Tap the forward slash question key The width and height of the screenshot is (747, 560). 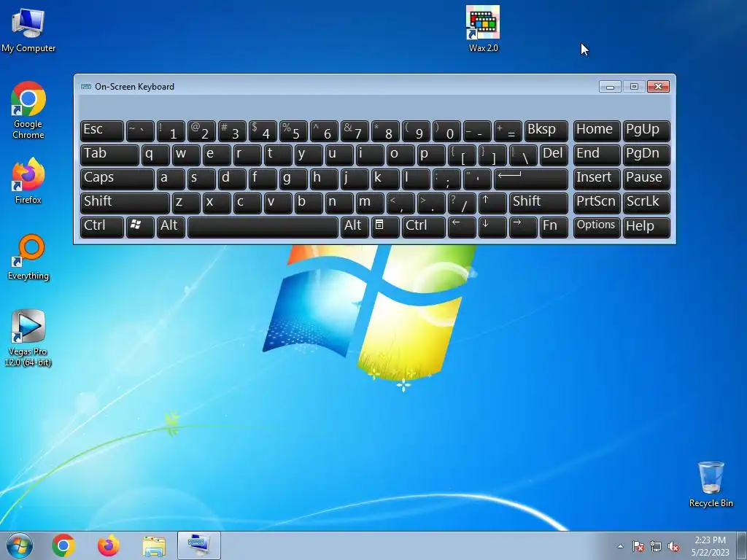click(462, 203)
